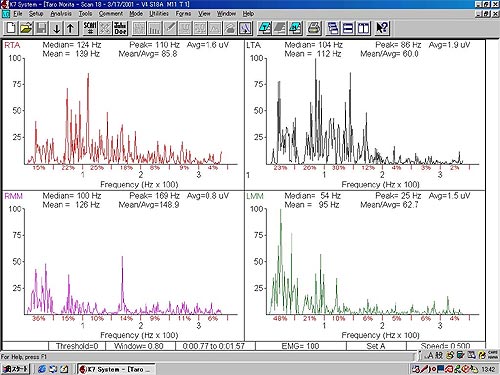Click the New file toolbar icon
Screen dimensions: 500x375
pos(11,28)
